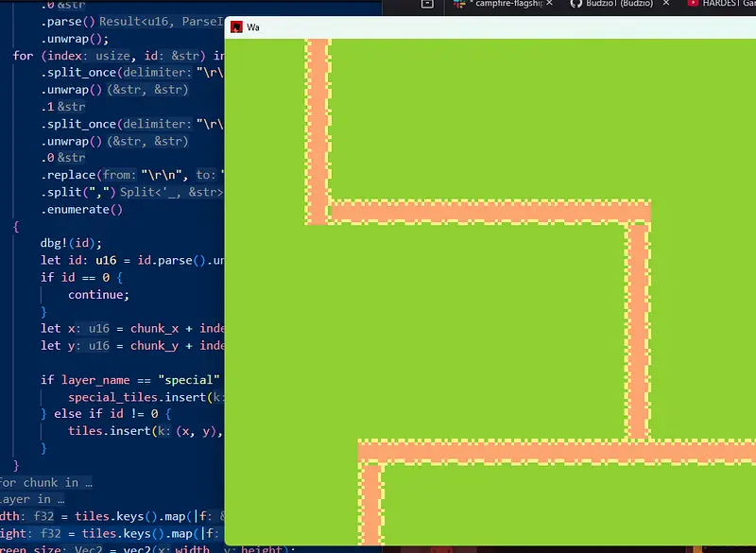Open the HARDEST Game YouTube tab
This screenshot has width=756, height=553.
tap(728, 5)
